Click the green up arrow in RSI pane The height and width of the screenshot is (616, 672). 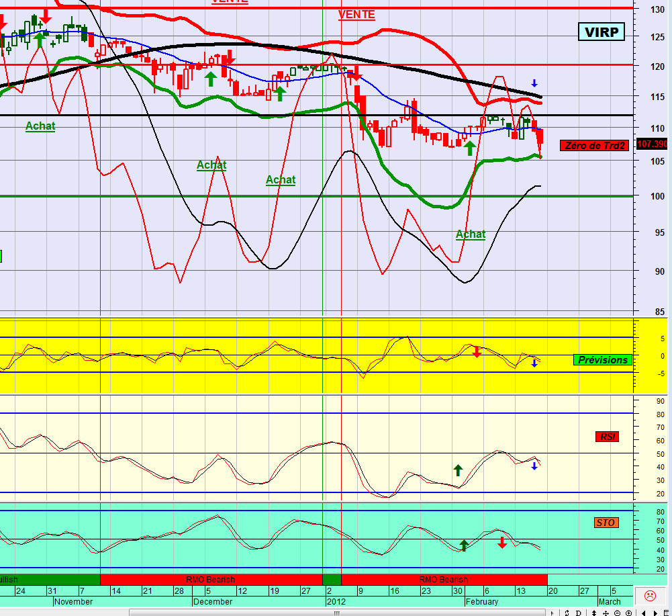tap(458, 470)
